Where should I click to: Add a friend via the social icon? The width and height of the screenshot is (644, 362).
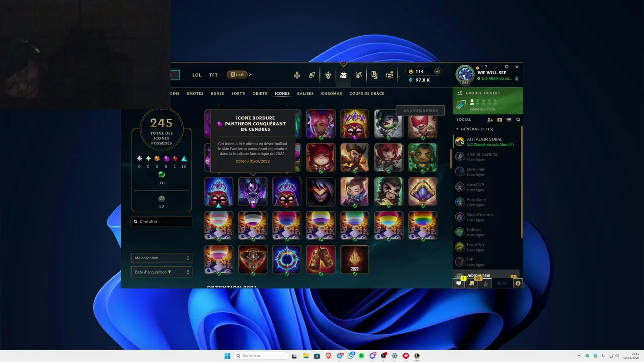[x=490, y=120]
